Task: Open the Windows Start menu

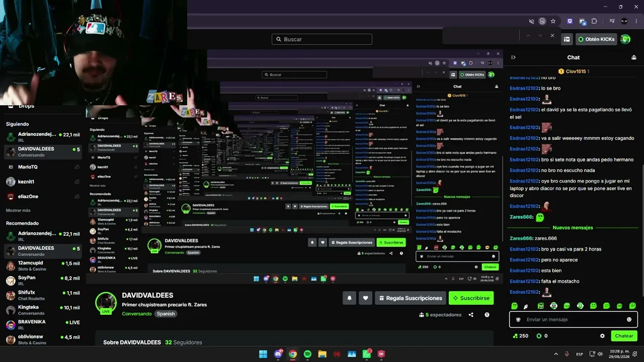Action: point(263,354)
